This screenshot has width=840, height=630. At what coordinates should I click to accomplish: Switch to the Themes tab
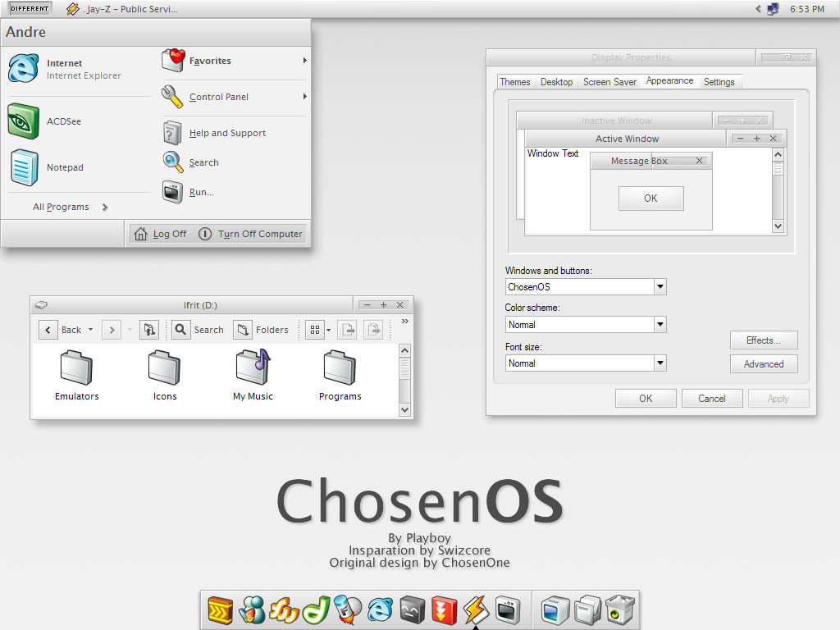tap(515, 82)
